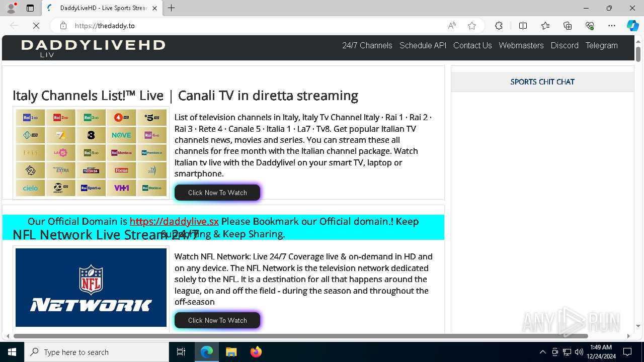Image resolution: width=644 pixels, height=362 pixels.
Task: Open the Windows Start menu
Action: click(x=12, y=352)
